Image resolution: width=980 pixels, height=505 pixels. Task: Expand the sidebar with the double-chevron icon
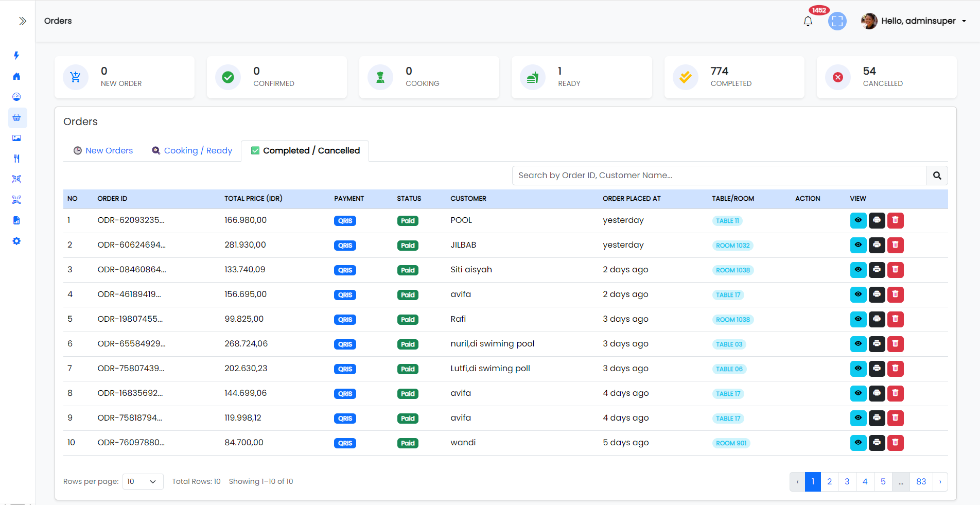[x=22, y=21]
